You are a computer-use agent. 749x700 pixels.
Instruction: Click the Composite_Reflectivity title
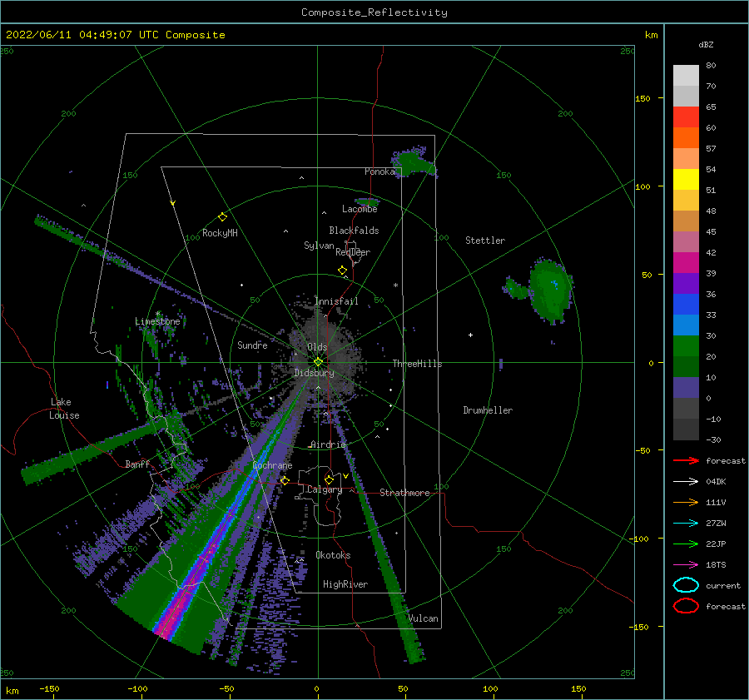point(374,12)
